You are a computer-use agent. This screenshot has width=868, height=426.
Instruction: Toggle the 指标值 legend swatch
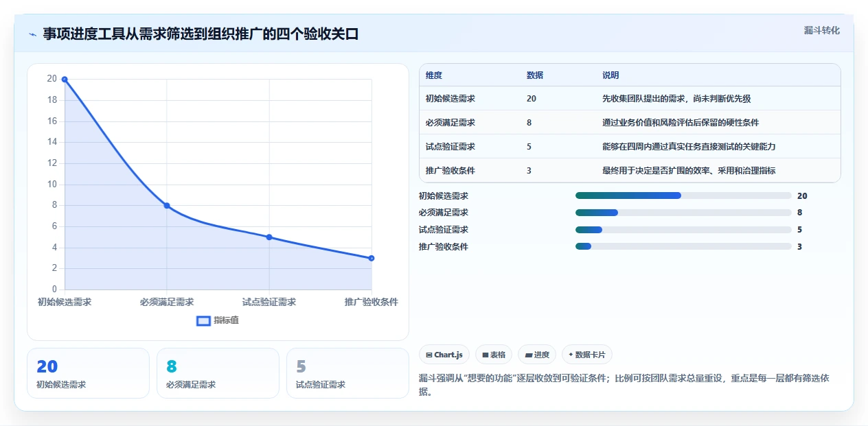[x=203, y=320]
